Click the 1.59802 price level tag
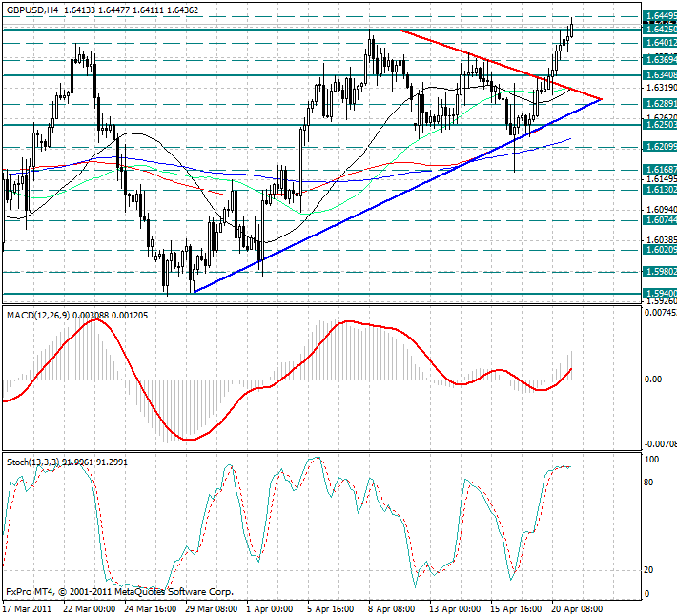Viewport: 677px width, 616px height. 660,272
